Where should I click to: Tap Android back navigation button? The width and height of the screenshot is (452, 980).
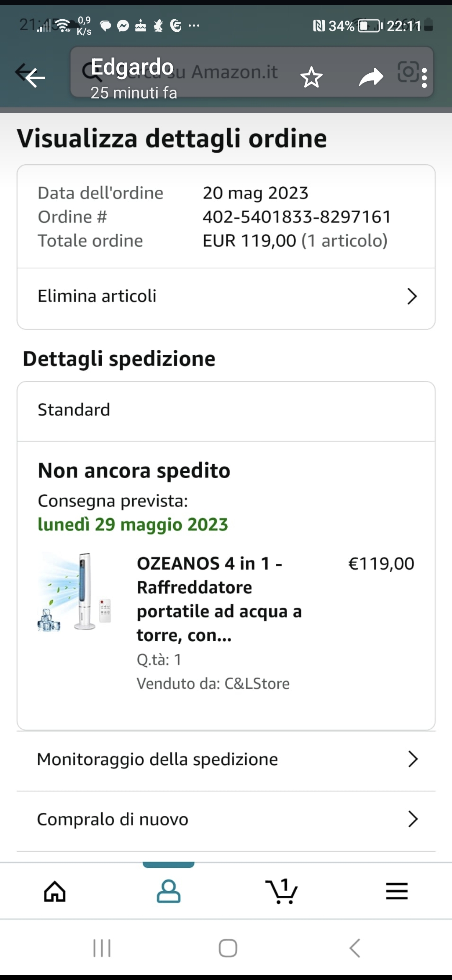(354, 948)
